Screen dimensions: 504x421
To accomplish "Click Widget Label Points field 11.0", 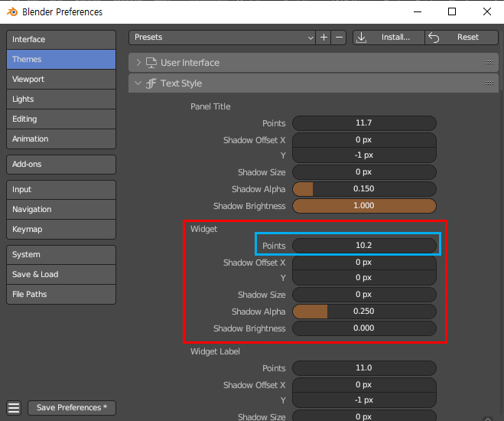I will (x=364, y=368).
